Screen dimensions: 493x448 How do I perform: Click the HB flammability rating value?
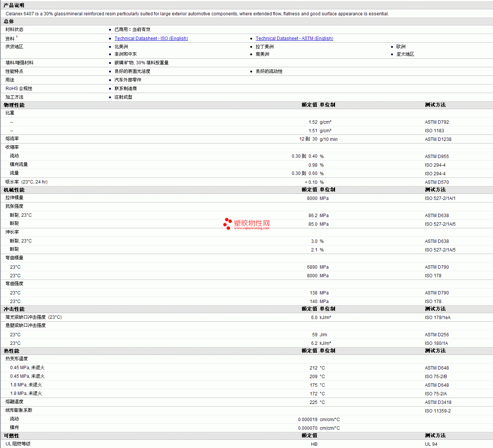pos(314,444)
